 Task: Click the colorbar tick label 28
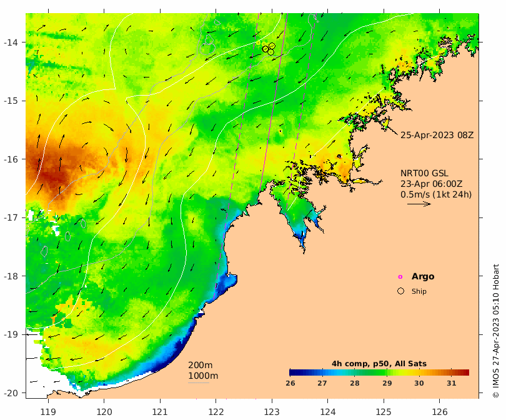(354, 383)
